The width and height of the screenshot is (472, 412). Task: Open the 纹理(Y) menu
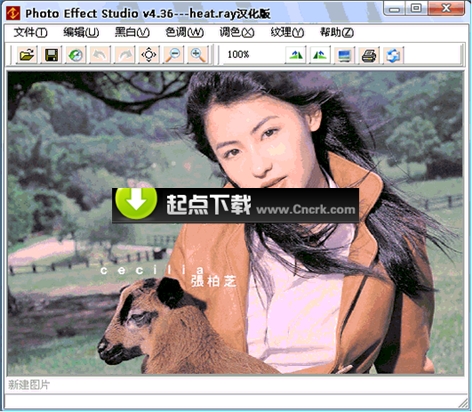[287, 32]
